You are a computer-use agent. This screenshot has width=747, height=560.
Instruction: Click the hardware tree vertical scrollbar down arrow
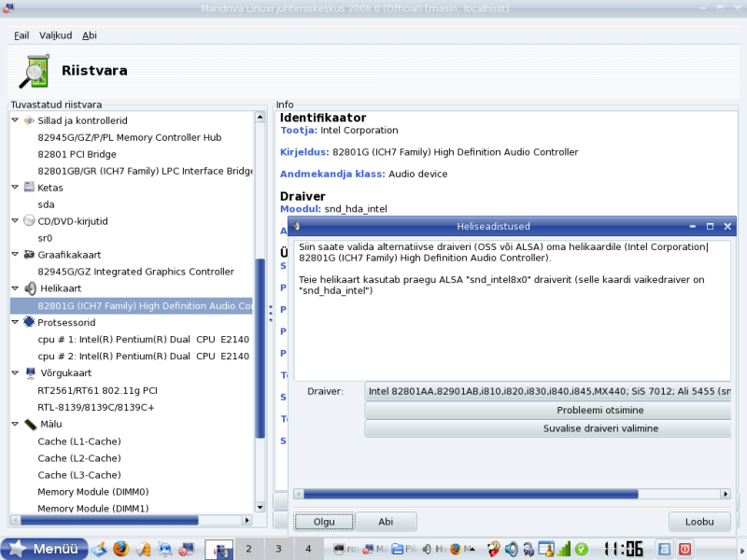point(261,508)
